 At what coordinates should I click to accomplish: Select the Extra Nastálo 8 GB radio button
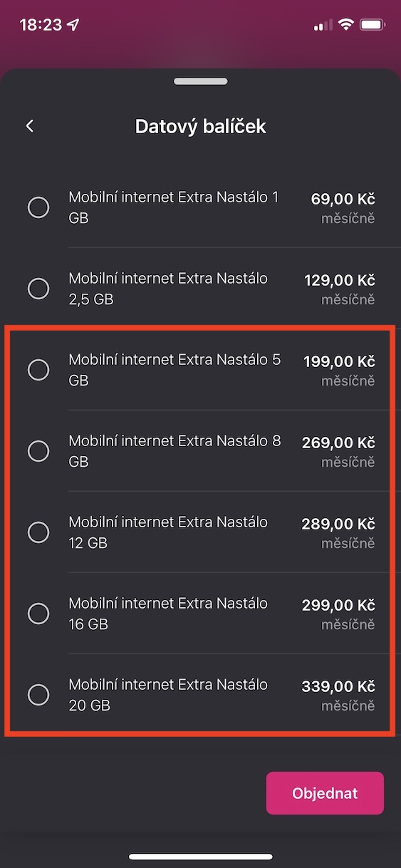click(x=38, y=451)
